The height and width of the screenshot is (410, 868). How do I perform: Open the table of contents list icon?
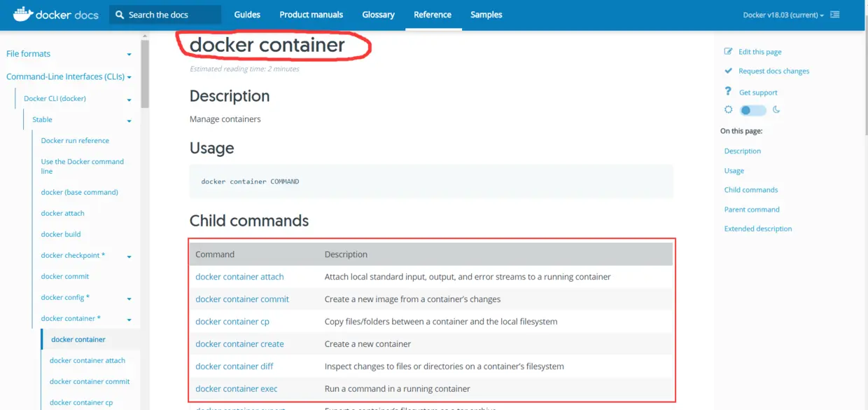tap(835, 15)
